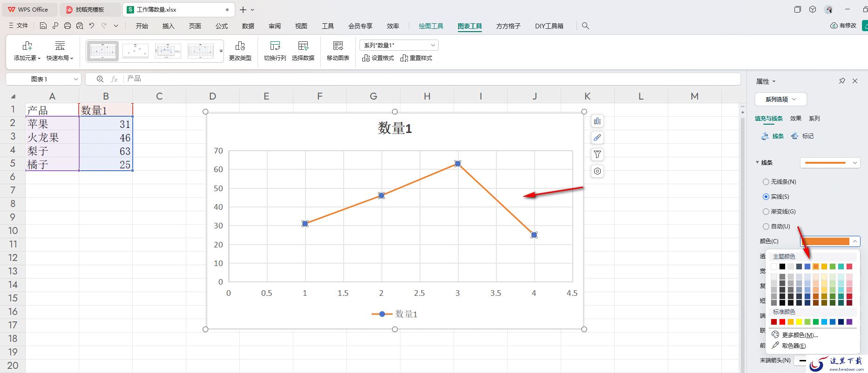
Task: Switch to the 插入 ribbon tab
Action: (x=169, y=26)
